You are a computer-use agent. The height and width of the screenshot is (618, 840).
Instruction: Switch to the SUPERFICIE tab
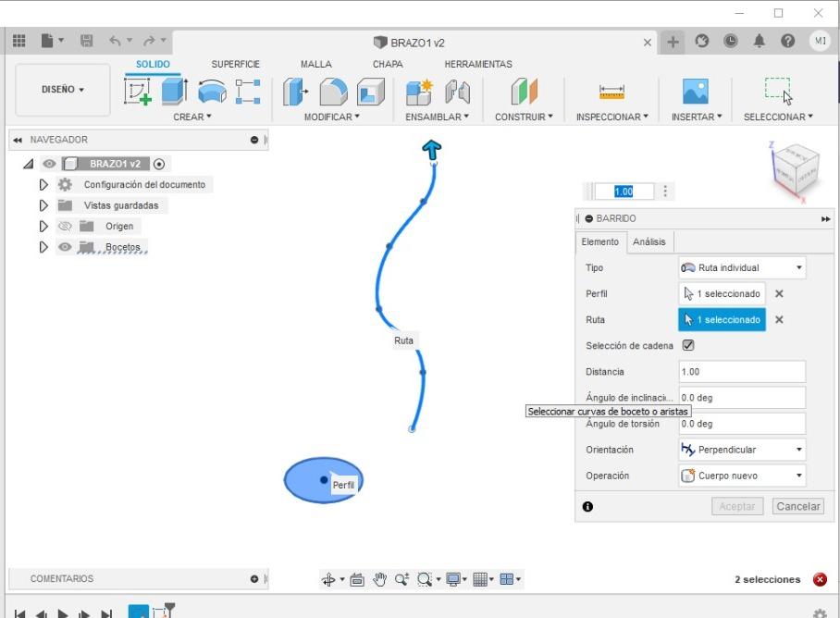pos(235,64)
